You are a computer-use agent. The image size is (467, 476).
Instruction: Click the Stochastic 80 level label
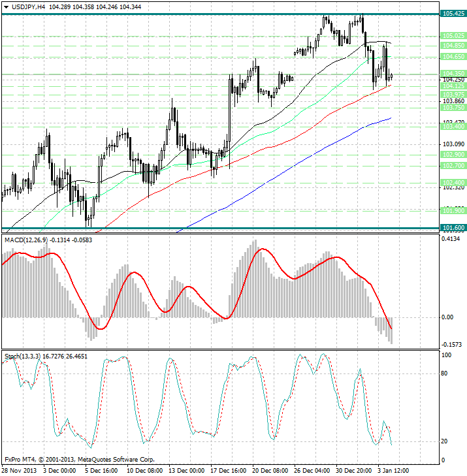click(444, 373)
